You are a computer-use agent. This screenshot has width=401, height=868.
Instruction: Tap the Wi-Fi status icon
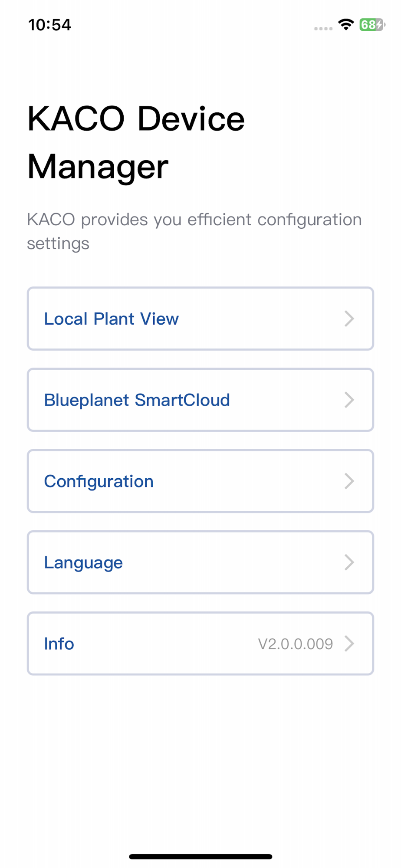[346, 25]
